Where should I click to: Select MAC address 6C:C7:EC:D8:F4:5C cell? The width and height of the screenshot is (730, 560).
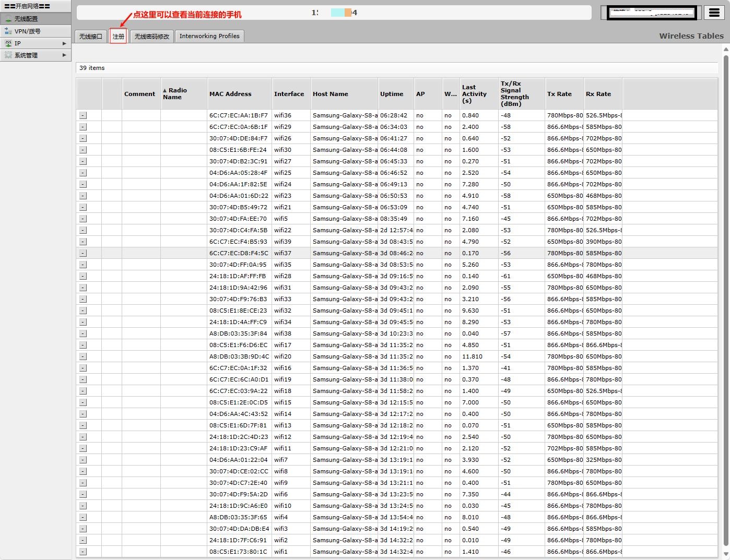(239, 253)
